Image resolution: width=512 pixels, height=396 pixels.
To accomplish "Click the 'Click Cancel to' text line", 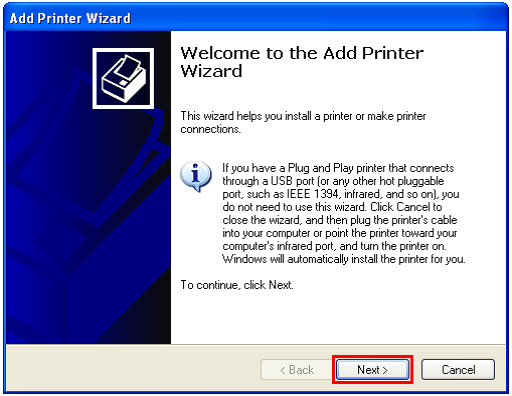I will 332,207.
